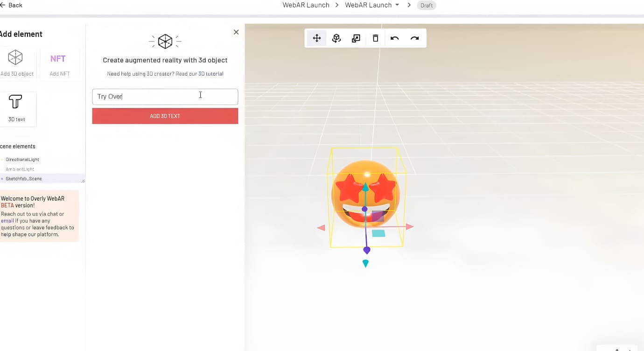Select AmbientLight in scene elements

pyautogui.click(x=20, y=169)
